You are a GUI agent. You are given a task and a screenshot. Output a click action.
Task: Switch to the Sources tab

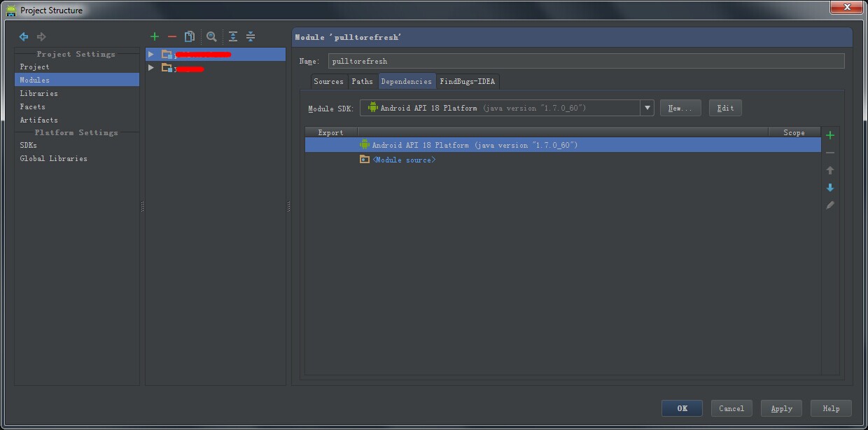click(x=328, y=81)
